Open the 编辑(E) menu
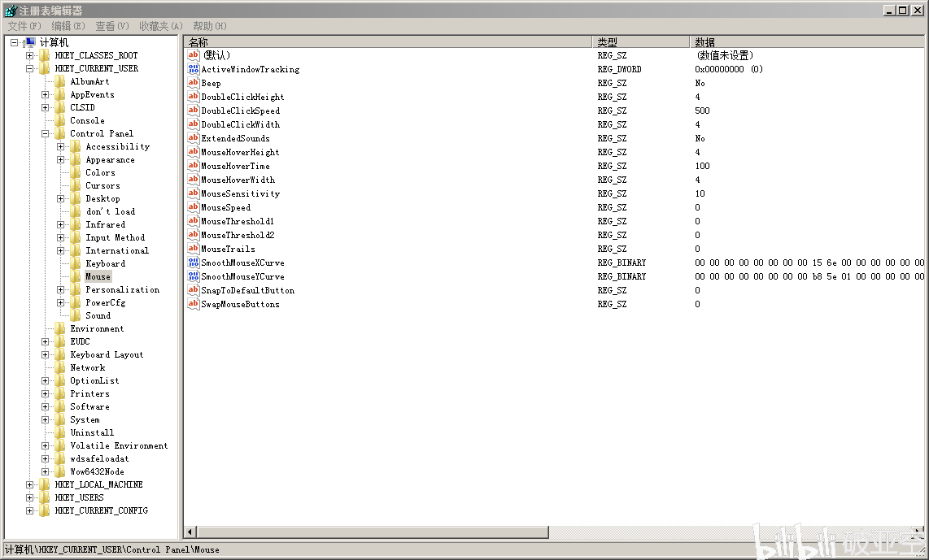929x560 pixels. [68, 26]
